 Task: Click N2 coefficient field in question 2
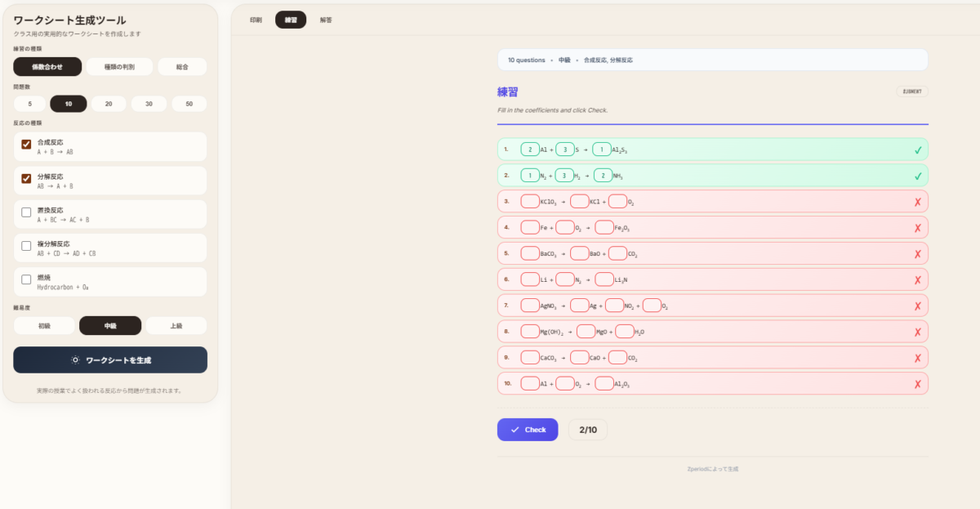530,176
